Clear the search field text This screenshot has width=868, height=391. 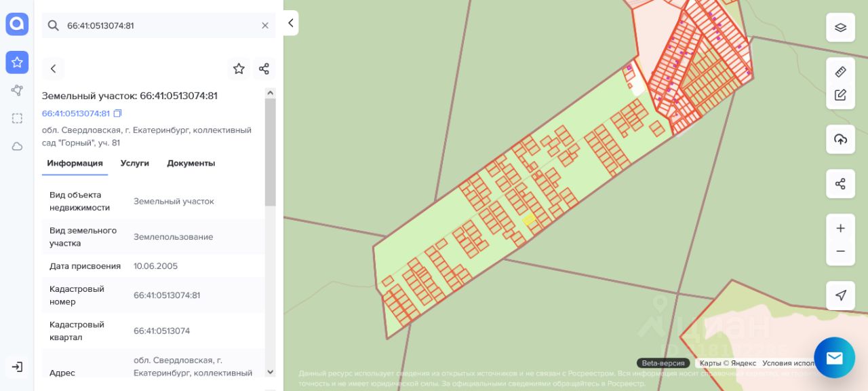click(265, 25)
